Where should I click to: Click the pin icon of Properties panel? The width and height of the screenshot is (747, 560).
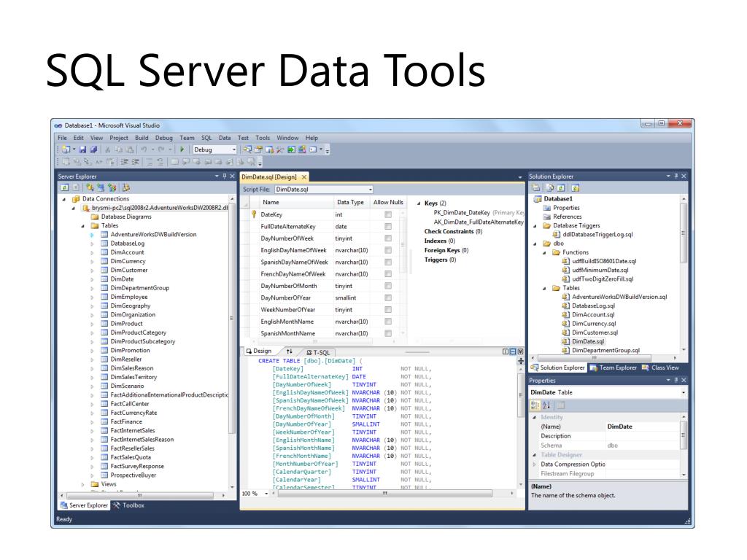click(x=676, y=380)
